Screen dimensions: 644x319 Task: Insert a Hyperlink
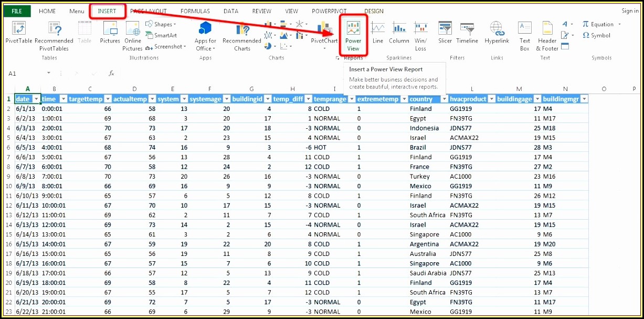click(x=497, y=33)
